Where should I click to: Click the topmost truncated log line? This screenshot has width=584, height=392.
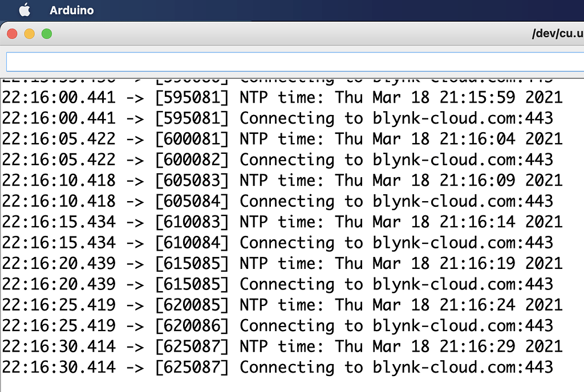(x=285, y=77)
